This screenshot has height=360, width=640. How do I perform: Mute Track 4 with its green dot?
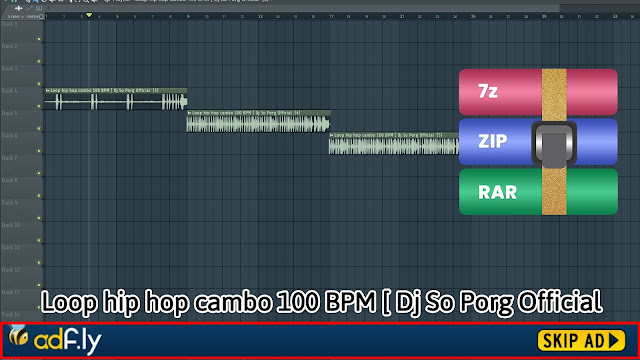coord(39,106)
